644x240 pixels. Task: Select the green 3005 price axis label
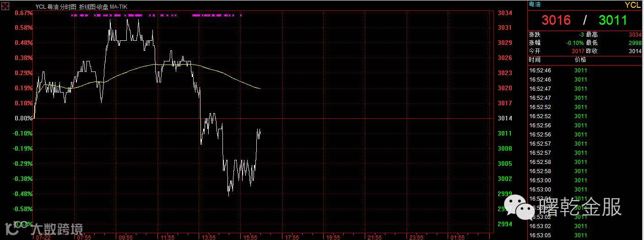click(505, 164)
